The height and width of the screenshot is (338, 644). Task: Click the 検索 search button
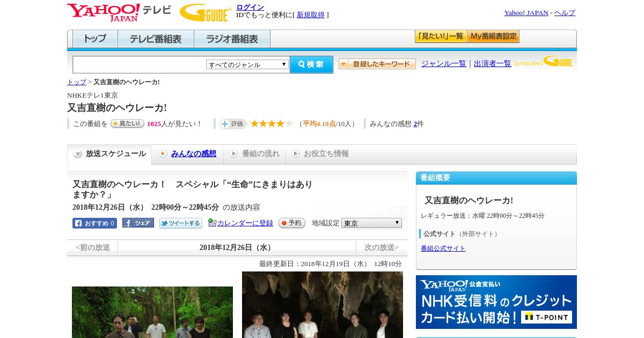(x=311, y=64)
